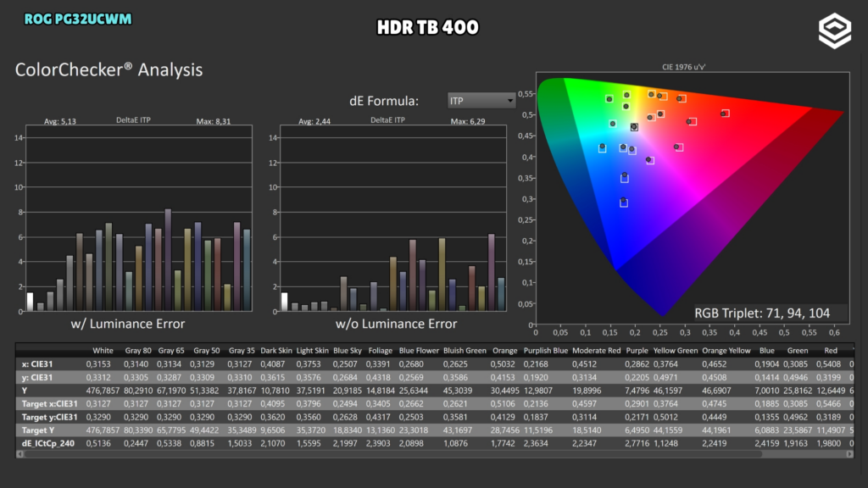Viewport: 868px width, 488px height.
Task: Select the Gray 35 column header
Action: pos(242,351)
